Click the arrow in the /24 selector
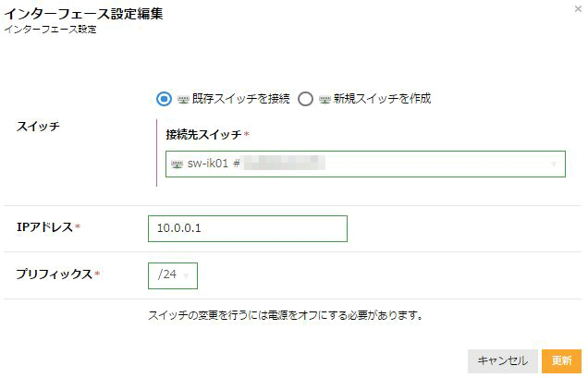588x378 pixels. [187, 275]
